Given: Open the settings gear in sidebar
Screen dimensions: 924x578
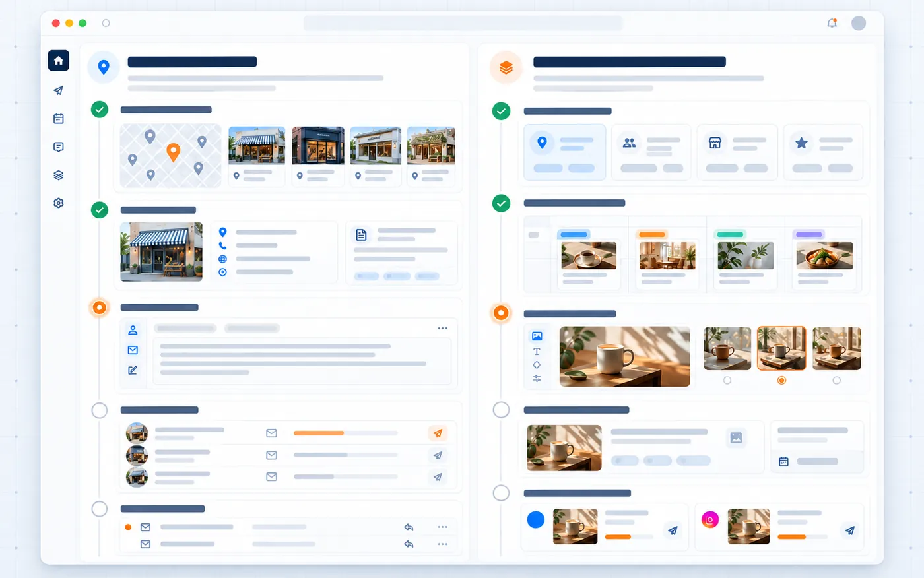Looking at the screenshot, I should pos(58,203).
